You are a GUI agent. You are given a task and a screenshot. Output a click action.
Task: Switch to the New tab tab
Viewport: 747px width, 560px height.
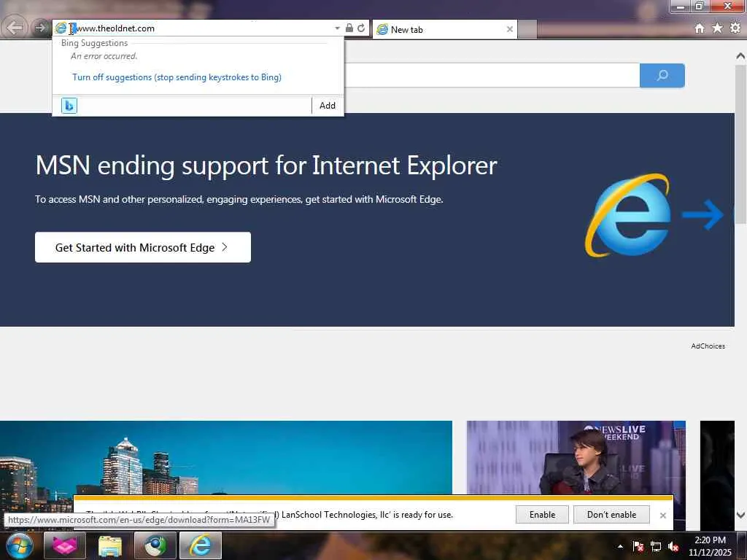pyautogui.click(x=444, y=29)
